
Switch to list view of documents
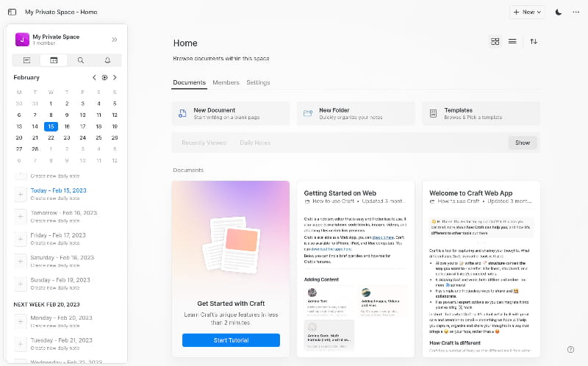(512, 41)
